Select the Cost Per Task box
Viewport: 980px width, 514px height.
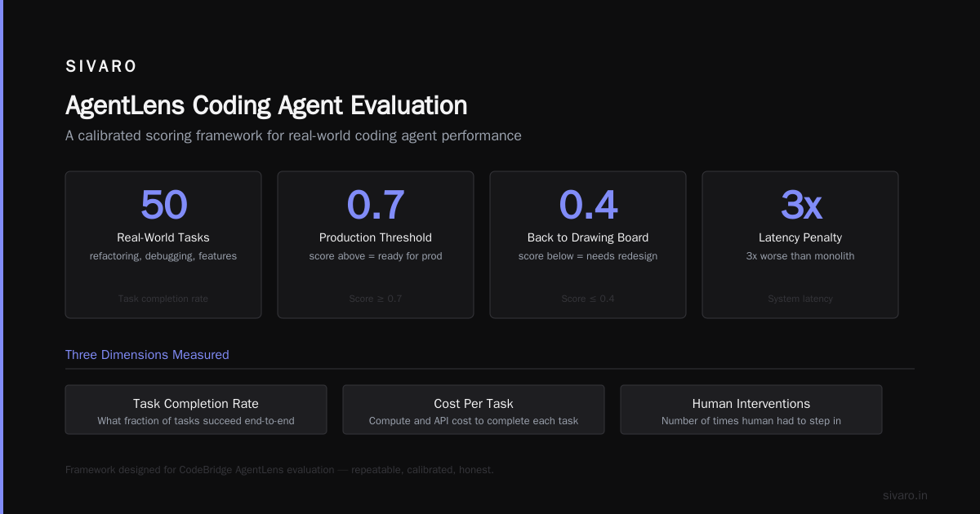pos(474,410)
